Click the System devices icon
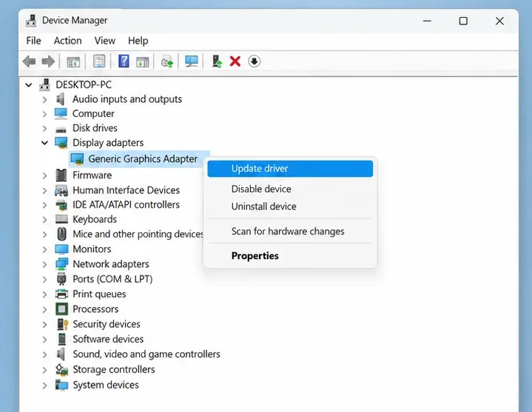 point(61,385)
